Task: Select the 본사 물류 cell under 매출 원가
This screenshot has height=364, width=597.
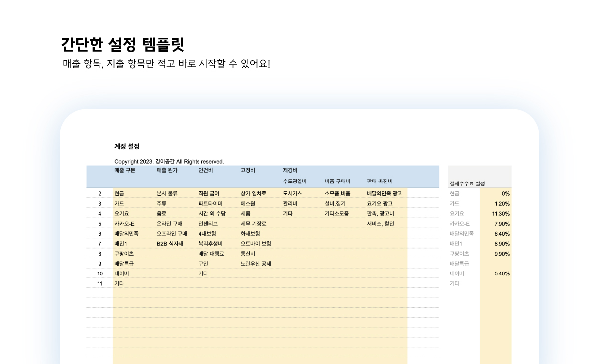Action: click(x=167, y=194)
